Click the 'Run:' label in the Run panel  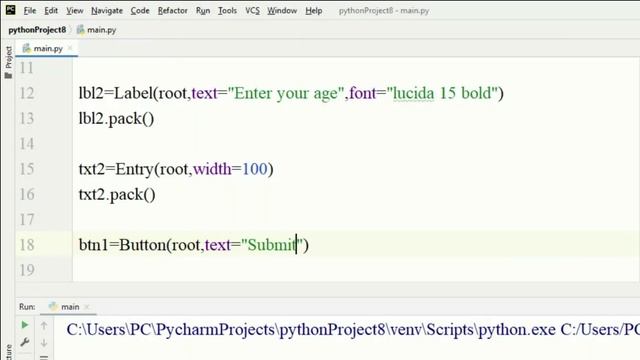(27, 307)
